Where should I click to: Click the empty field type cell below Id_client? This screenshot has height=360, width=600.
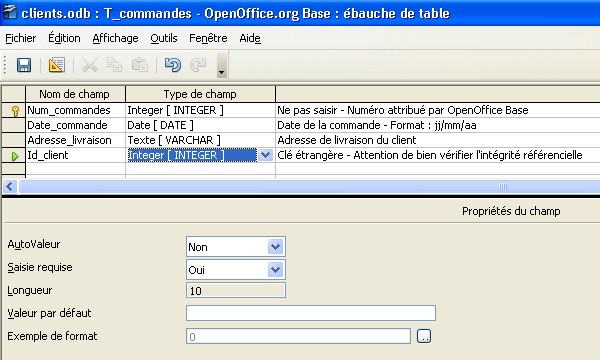[200, 169]
